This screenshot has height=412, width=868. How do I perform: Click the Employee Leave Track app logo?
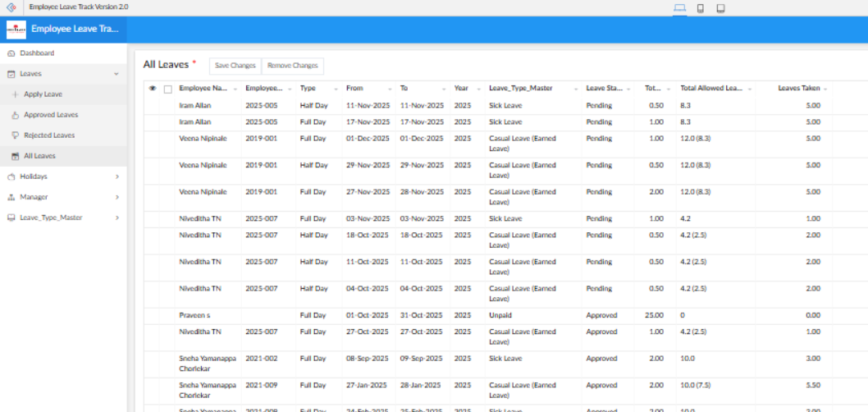click(16, 30)
